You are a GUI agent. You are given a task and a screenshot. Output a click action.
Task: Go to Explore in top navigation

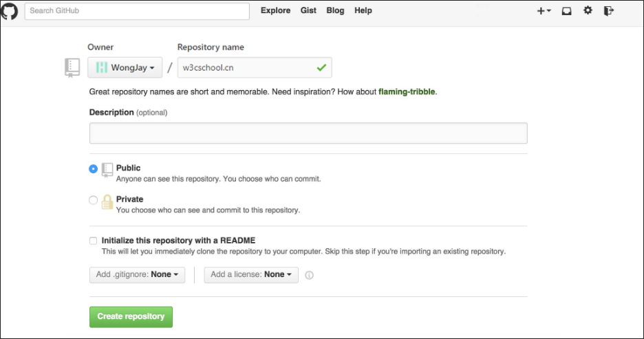[275, 11]
